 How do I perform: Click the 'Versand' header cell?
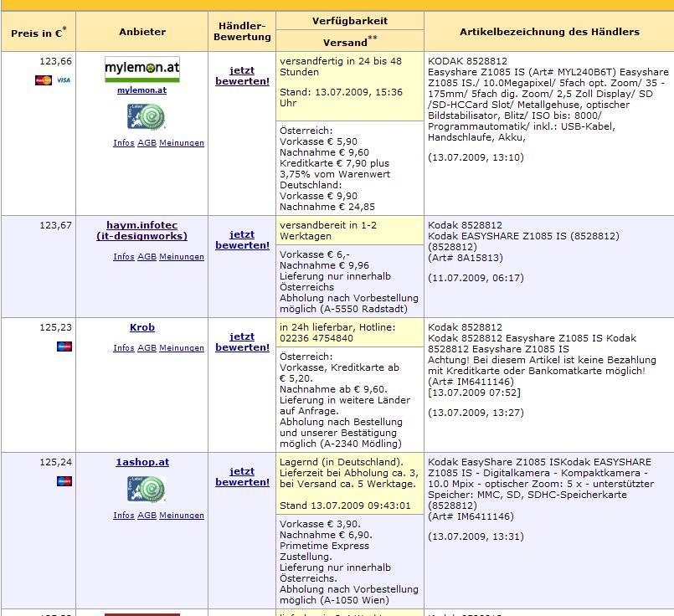(350, 42)
